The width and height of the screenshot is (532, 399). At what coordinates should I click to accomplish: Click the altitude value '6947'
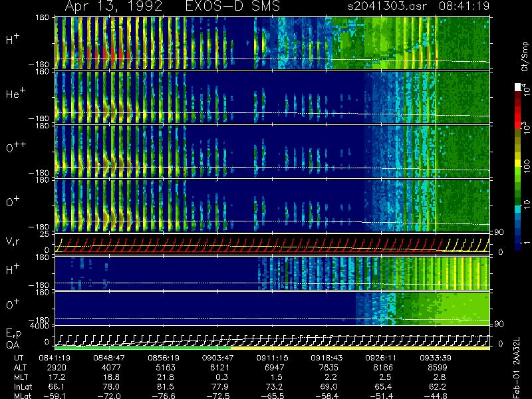(x=275, y=368)
